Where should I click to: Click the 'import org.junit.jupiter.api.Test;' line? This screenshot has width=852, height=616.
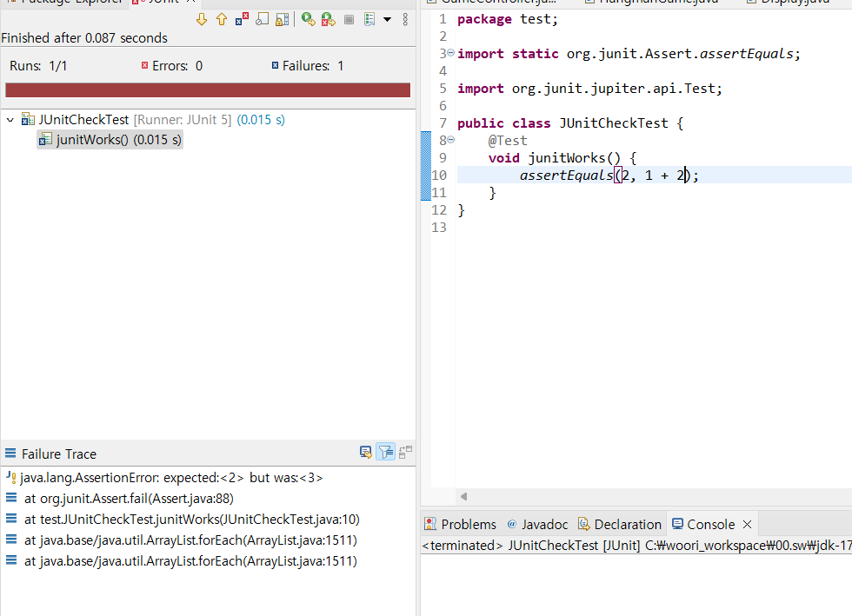(x=590, y=89)
